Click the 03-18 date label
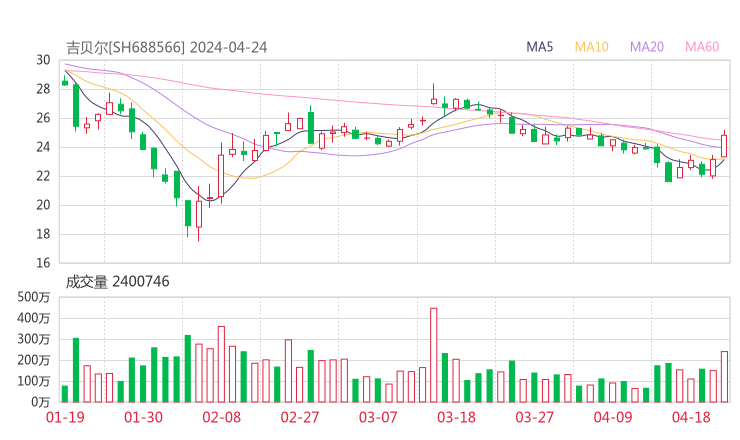 coord(456,417)
